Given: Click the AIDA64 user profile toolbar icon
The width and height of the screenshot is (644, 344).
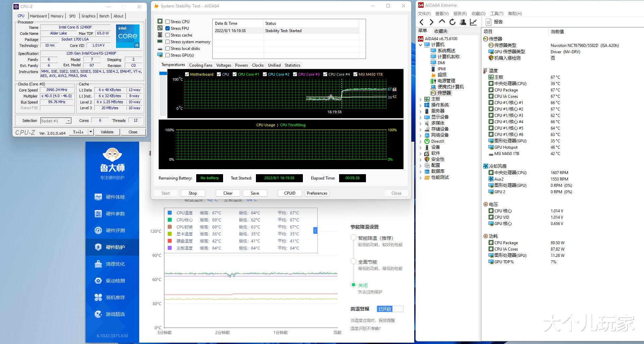Looking at the screenshot, I should pos(463,22).
